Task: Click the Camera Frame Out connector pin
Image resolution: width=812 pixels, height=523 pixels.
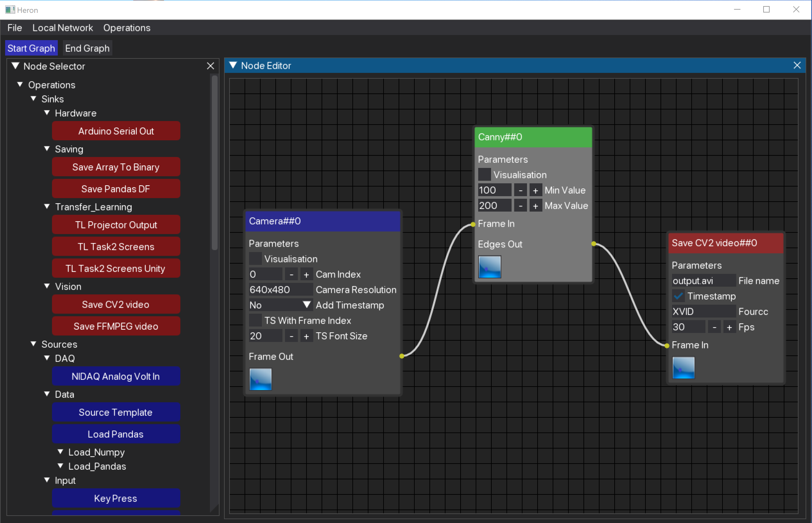Action: tap(402, 356)
